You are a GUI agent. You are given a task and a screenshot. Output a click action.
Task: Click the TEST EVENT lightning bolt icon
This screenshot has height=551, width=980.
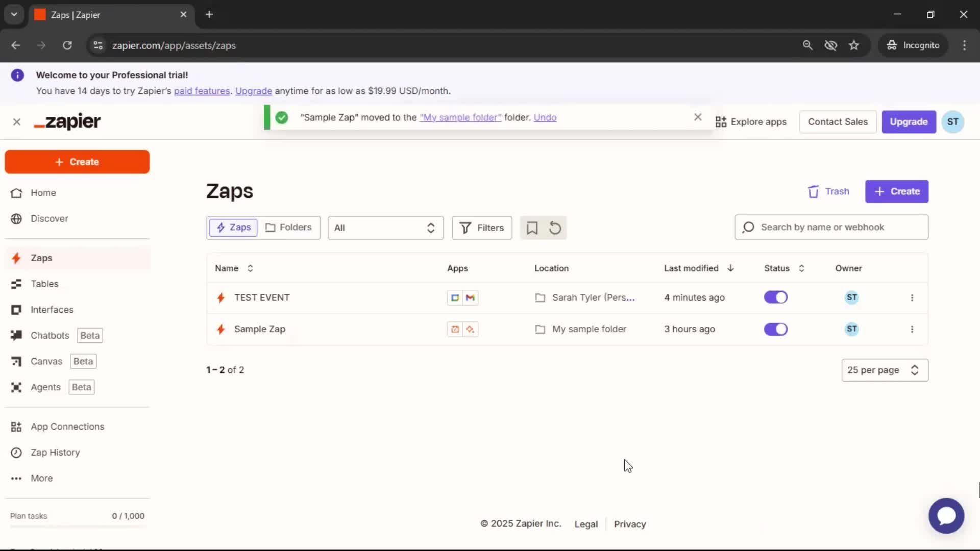click(221, 297)
